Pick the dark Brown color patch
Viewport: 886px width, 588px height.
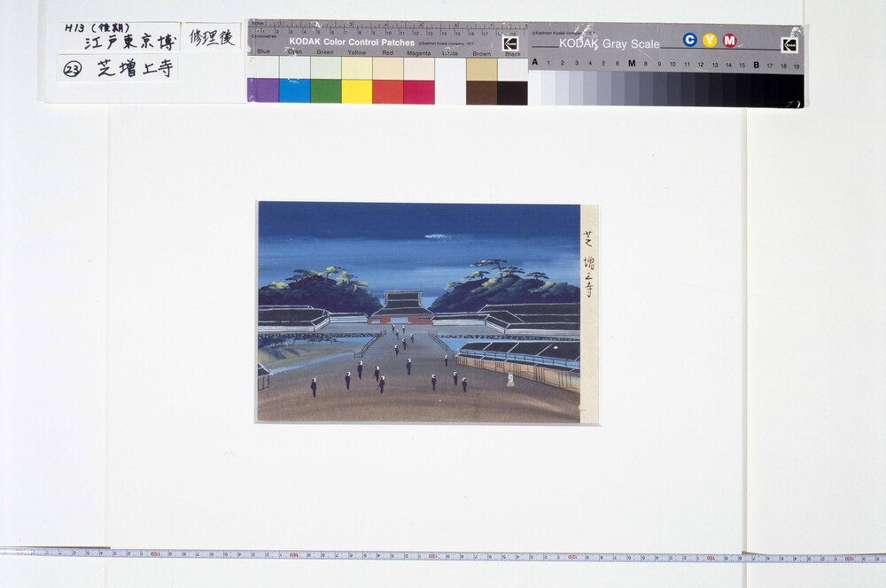click(481, 93)
